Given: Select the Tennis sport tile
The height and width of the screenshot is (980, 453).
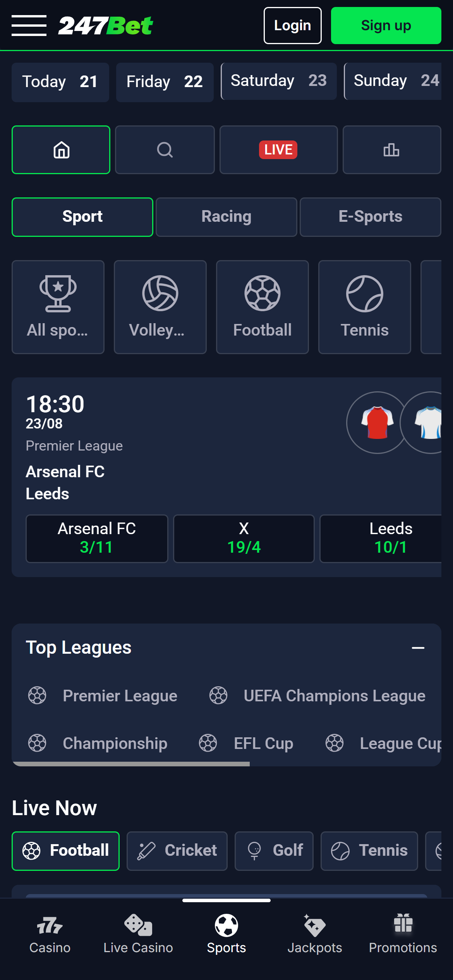Looking at the screenshot, I should [x=364, y=307].
